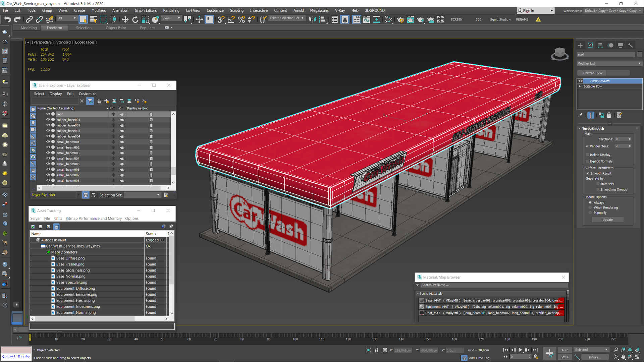The height and width of the screenshot is (362, 644).
Task: Click Pin Stack icon below the modifier stack
Action: point(581,115)
